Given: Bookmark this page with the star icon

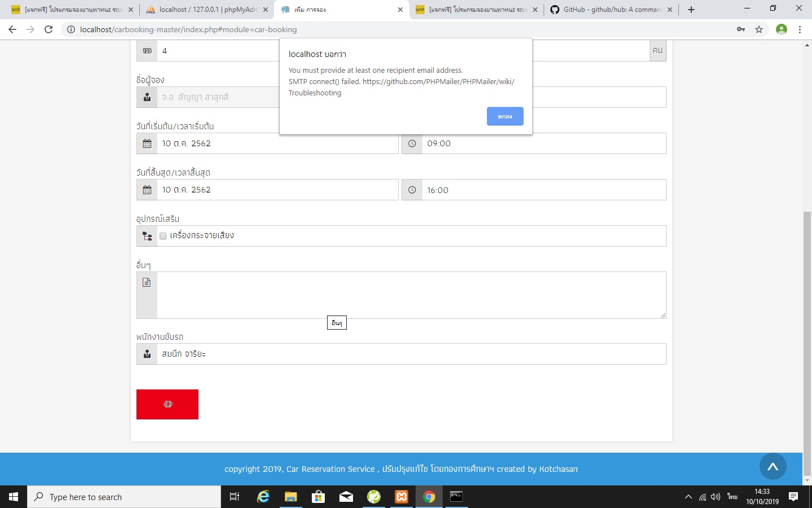Looking at the screenshot, I should [x=759, y=29].
